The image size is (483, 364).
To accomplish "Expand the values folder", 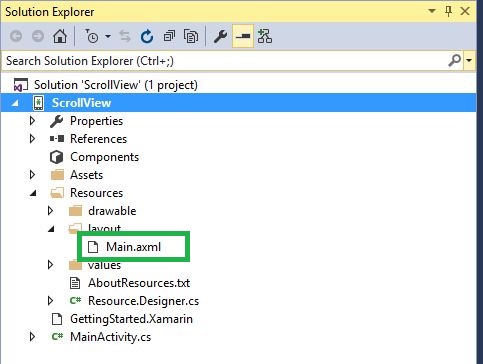I will [50, 265].
